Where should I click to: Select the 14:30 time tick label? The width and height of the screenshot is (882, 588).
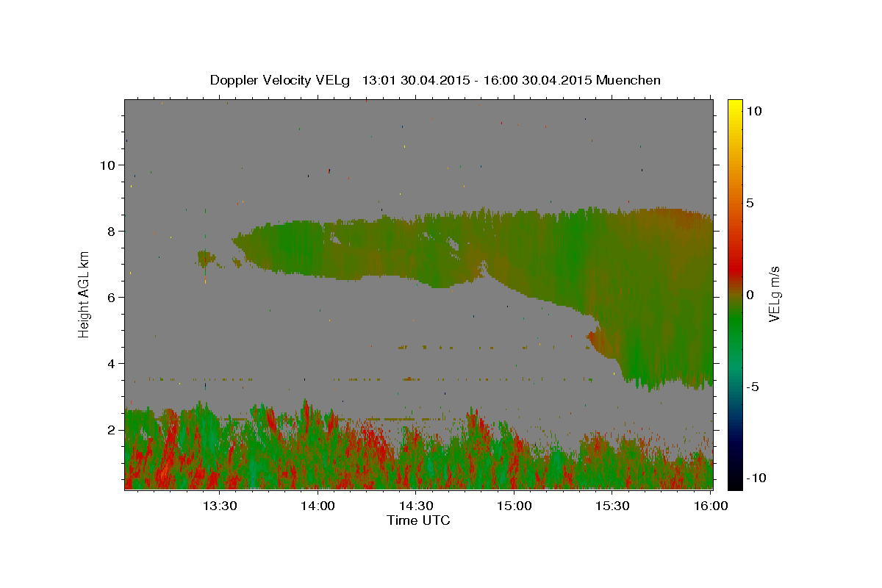415,506
